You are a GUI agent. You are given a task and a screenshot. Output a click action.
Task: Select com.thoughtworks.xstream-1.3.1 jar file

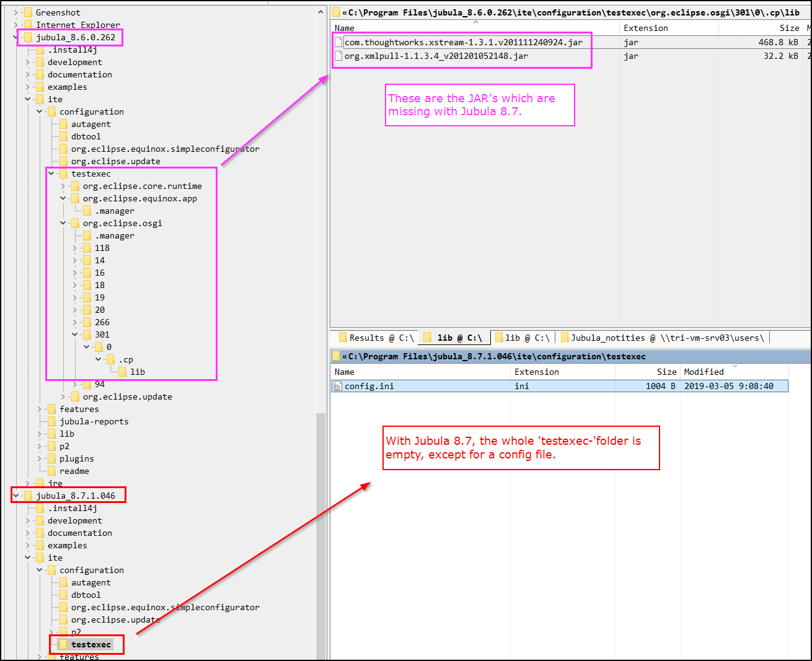(x=464, y=42)
